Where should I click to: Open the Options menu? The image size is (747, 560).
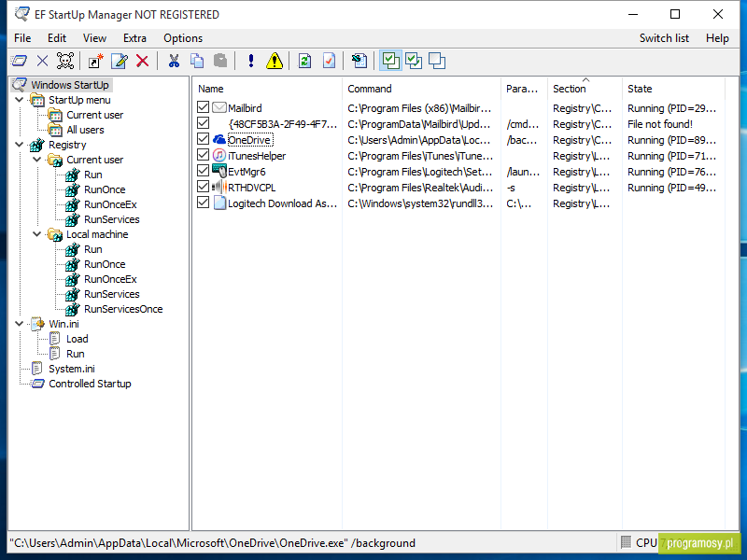point(183,38)
